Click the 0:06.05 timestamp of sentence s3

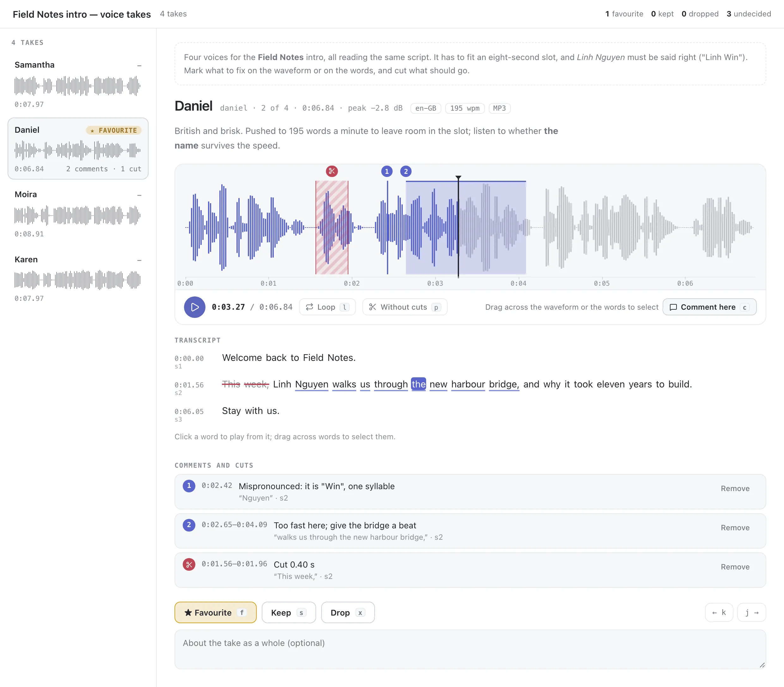click(189, 411)
